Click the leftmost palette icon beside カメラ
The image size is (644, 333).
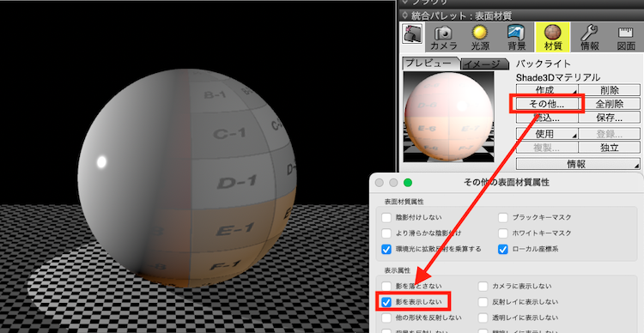[412, 34]
